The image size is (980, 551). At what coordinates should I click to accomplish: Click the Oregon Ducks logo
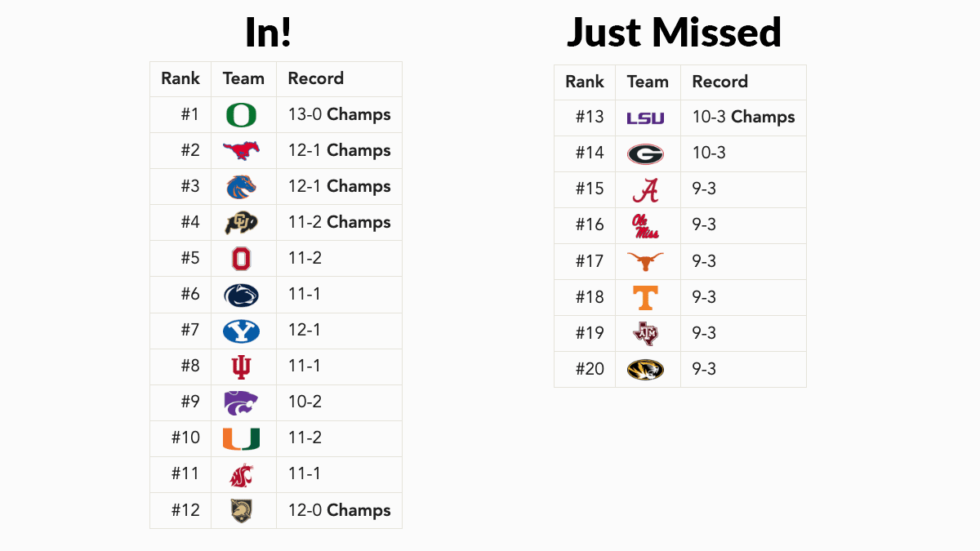pyautogui.click(x=241, y=115)
